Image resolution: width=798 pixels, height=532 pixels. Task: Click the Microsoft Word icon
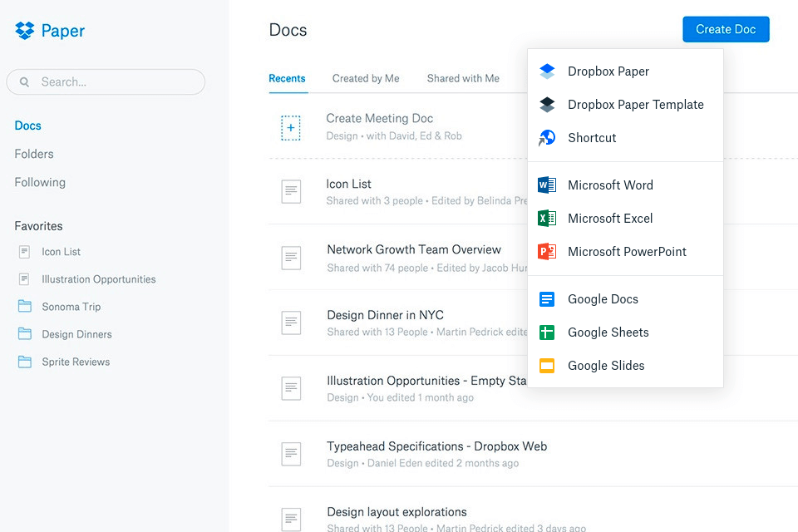coord(547,185)
